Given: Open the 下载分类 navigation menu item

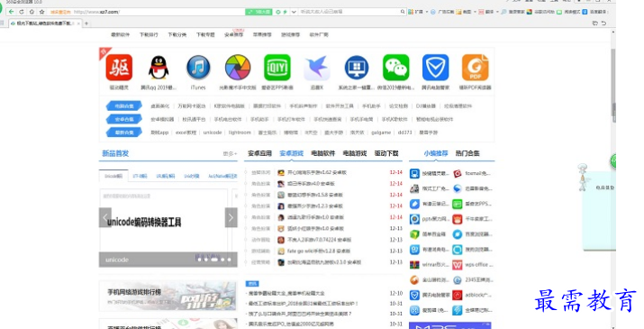Looking at the screenshot, I should pos(177,35).
